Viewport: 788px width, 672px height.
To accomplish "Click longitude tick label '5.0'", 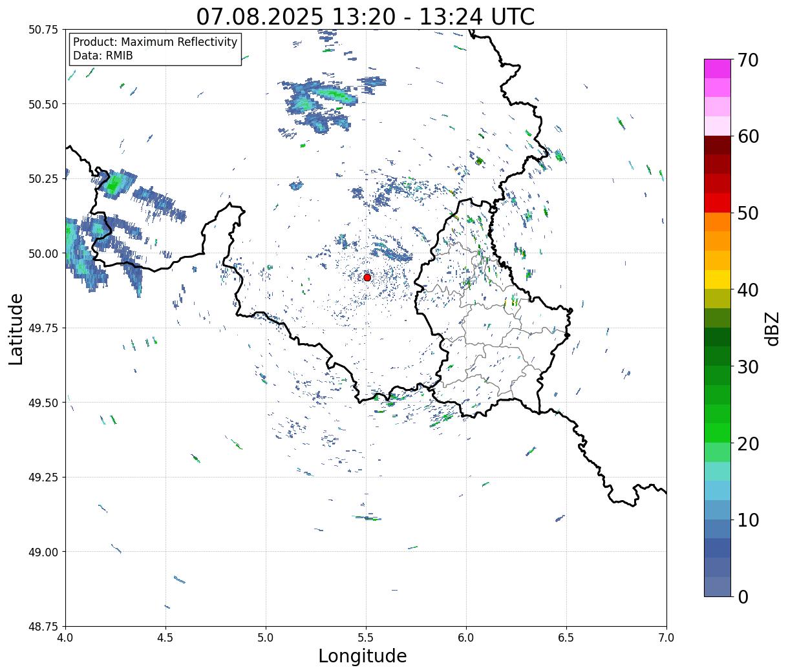I will click(x=266, y=638).
